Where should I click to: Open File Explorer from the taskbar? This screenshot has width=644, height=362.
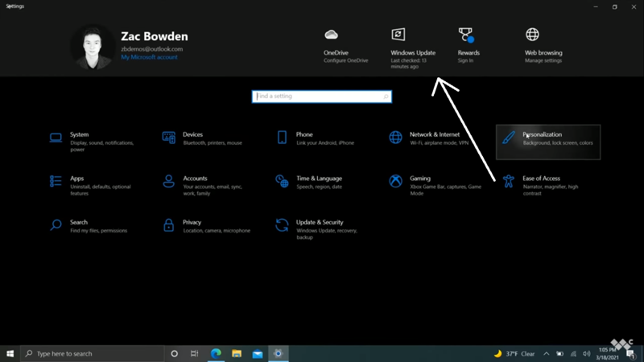click(x=237, y=353)
